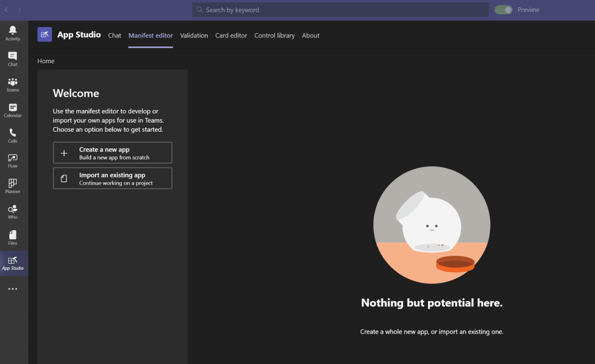Open Calls phone icon
The height and width of the screenshot is (364, 595).
[x=13, y=135]
